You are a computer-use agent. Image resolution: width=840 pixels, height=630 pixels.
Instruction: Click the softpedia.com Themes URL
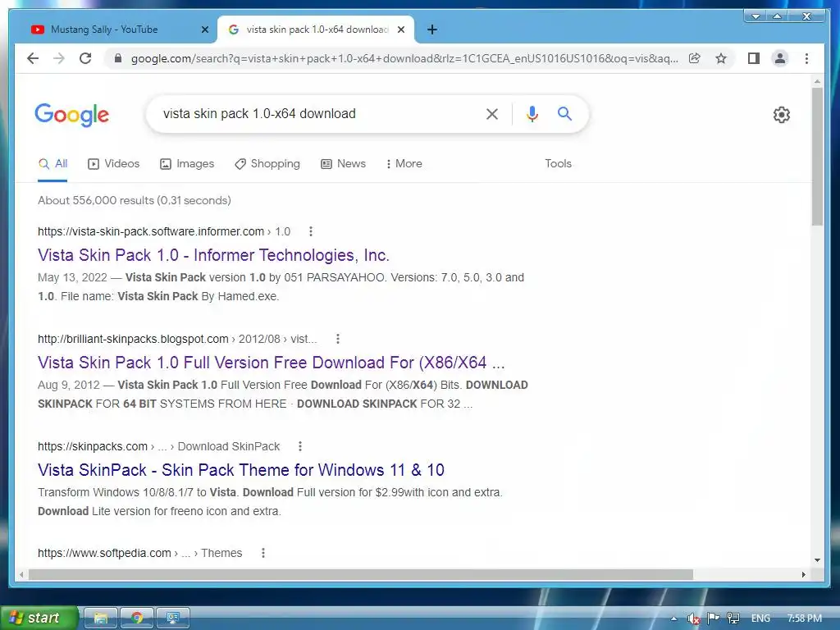point(139,553)
